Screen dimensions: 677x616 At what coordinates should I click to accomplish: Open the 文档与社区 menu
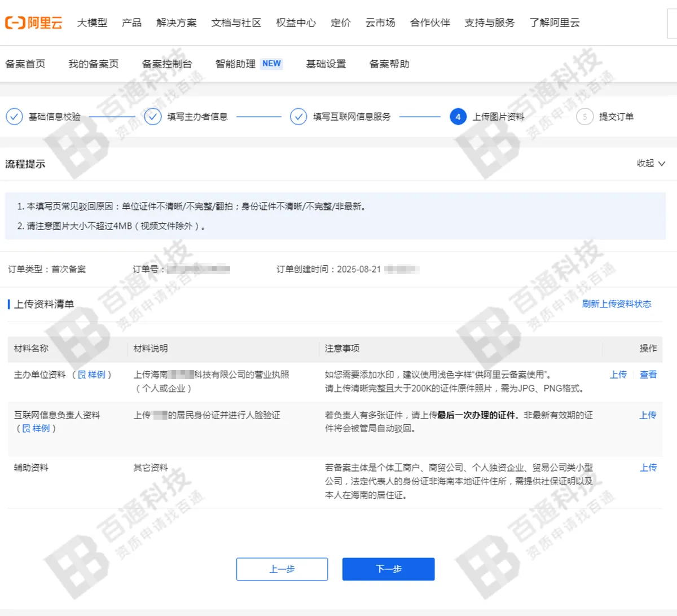click(236, 23)
